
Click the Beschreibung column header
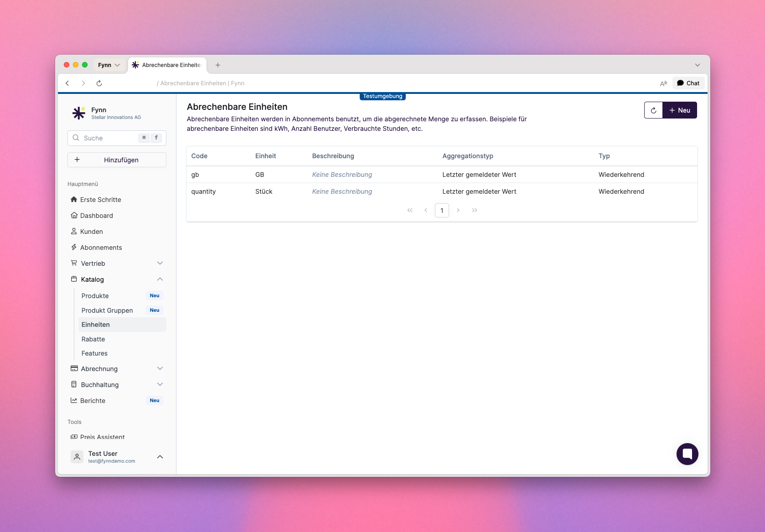click(x=333, y=156)
